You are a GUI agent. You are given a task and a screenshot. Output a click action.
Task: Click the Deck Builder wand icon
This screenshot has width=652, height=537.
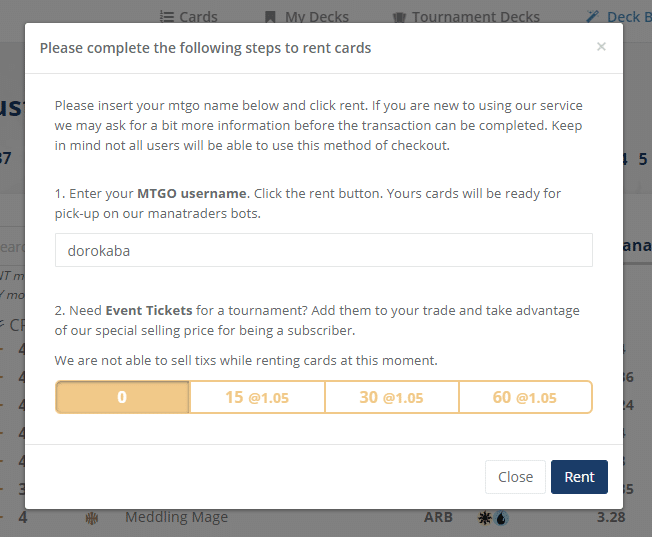(x=593, y=17)
